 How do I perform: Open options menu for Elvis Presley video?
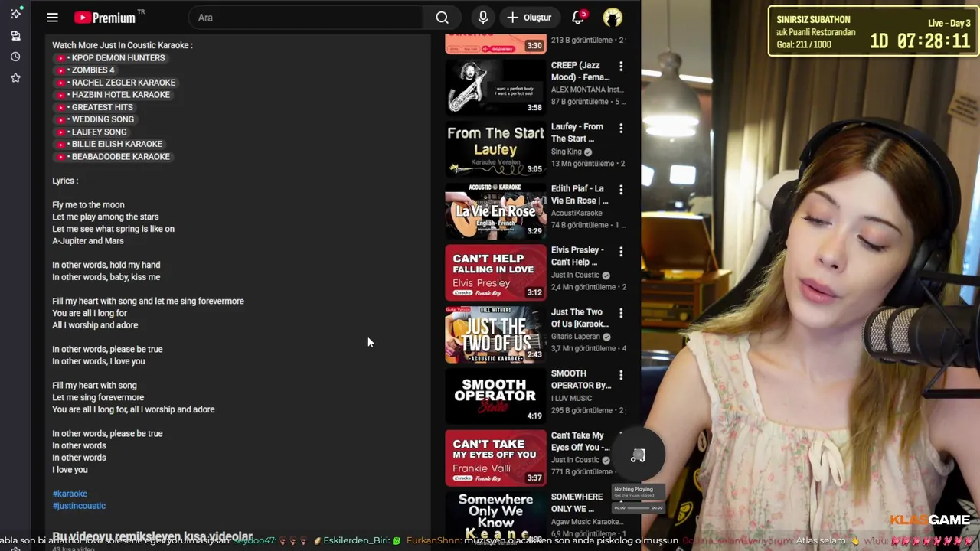click(621, 252)
